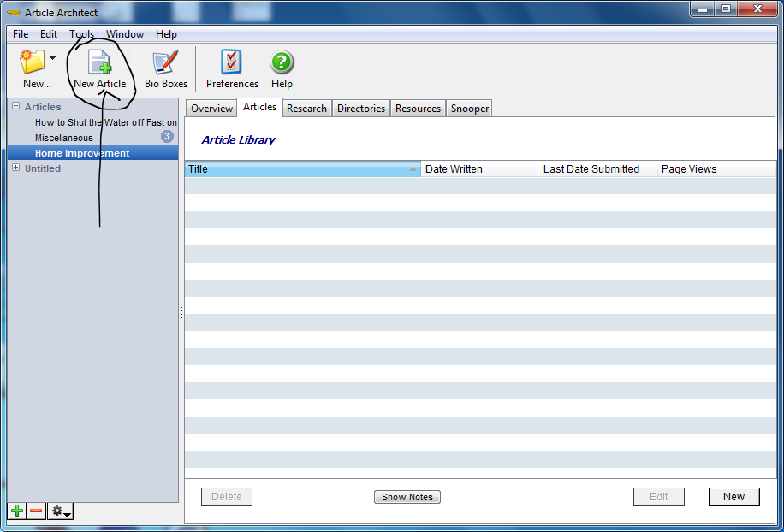Select How to Shut the Water off item
The height and width of the screenshot is (532, 784).
pyautogui.click(x=105, y=122)
